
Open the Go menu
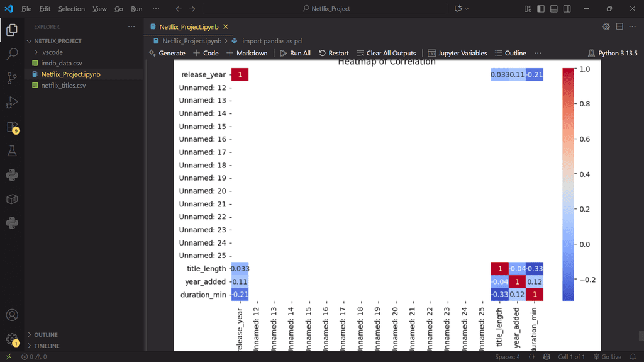click(x=119, y=9)
